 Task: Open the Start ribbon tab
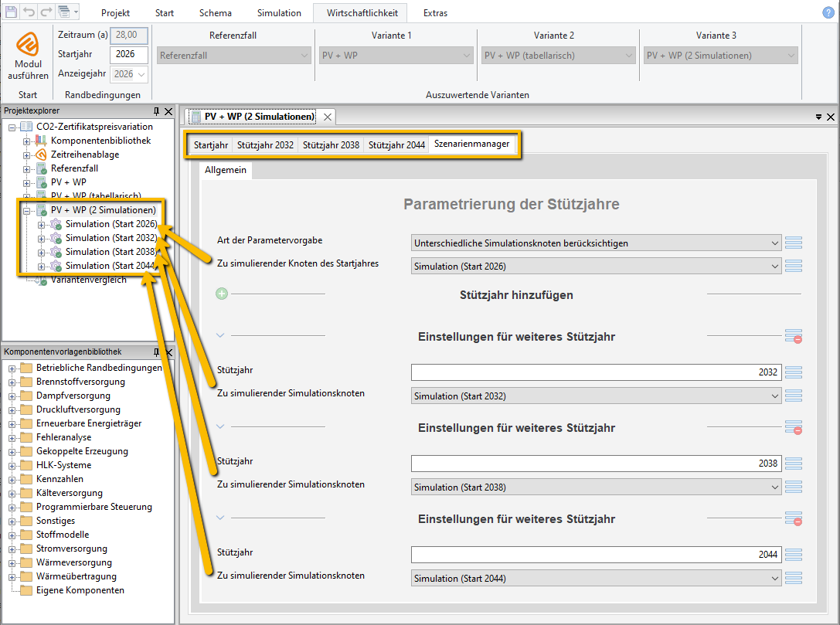165,13
